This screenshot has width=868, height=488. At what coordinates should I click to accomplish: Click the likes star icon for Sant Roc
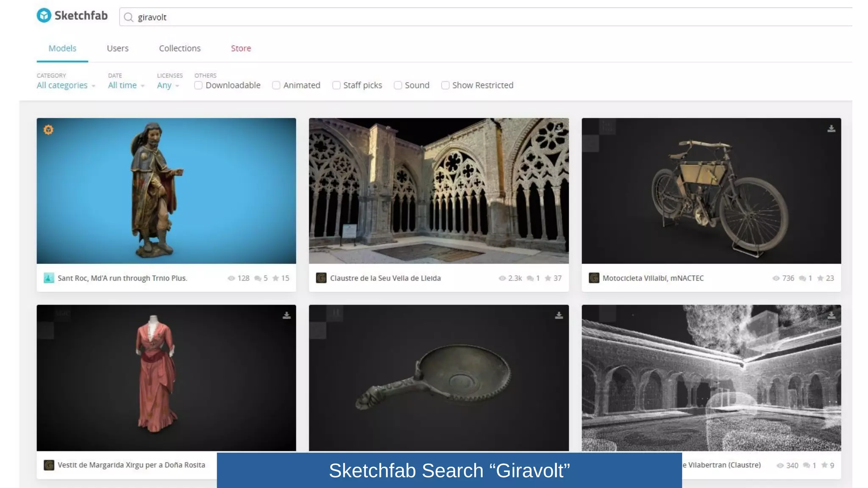coord(275,278)
